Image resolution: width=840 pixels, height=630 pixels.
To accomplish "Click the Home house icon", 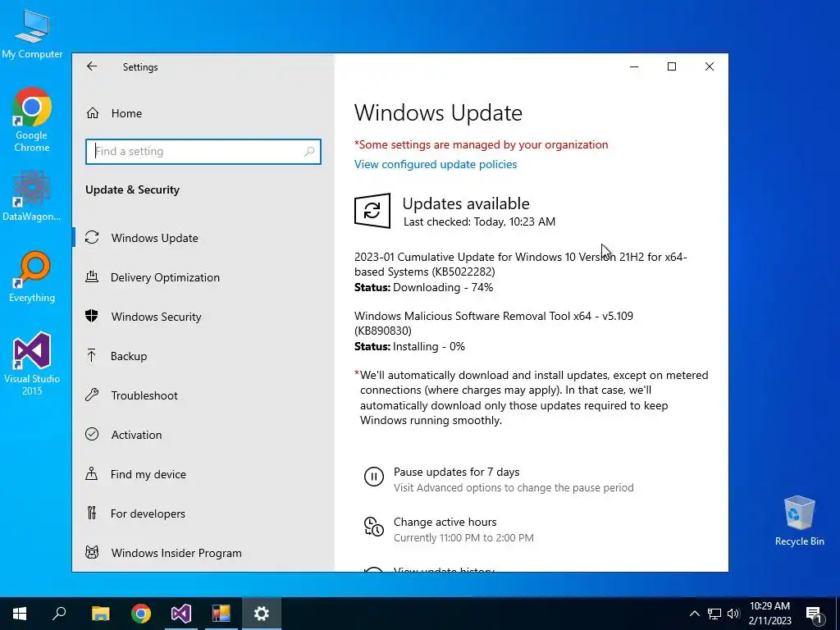I will click(93, 113).
